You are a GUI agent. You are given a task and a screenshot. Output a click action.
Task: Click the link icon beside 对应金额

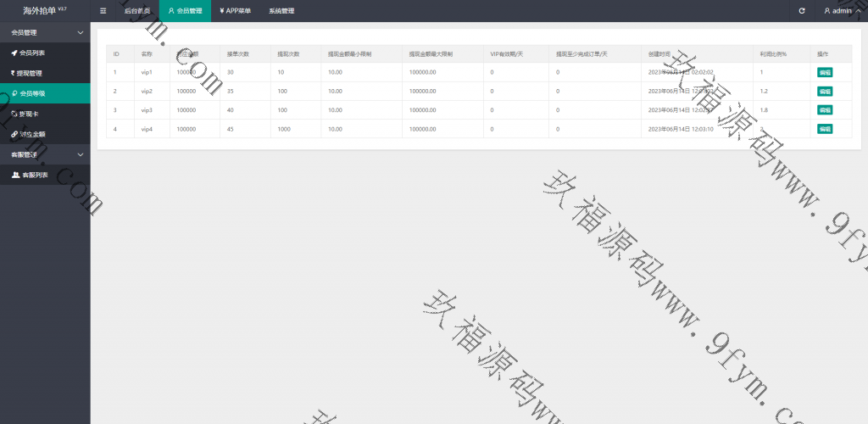(x=14, y=134)
